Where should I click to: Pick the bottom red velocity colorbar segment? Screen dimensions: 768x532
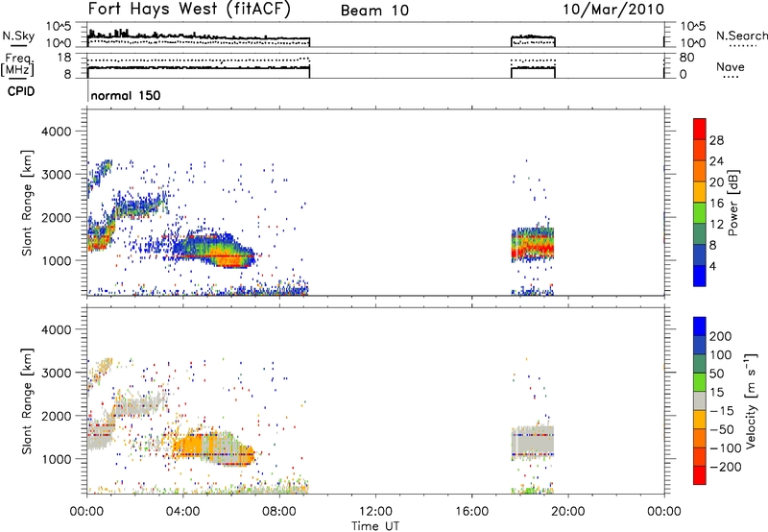700,475
